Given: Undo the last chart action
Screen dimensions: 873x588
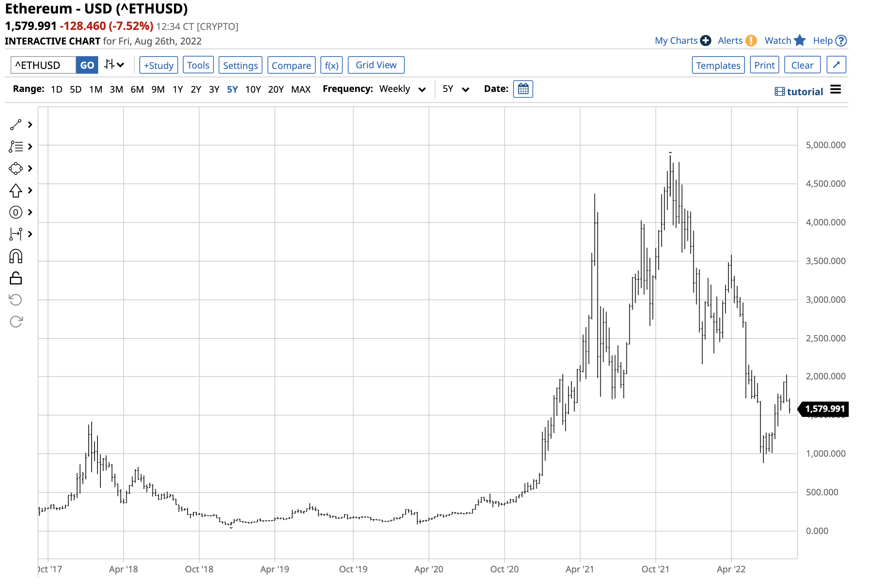Looking at the screenshot, I should point(15,299).
